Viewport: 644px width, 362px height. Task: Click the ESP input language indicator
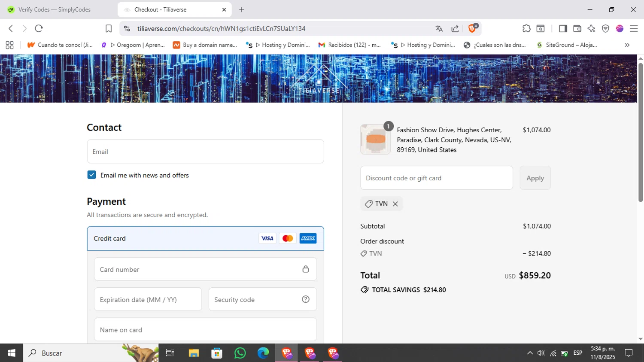tap(578, 353)
